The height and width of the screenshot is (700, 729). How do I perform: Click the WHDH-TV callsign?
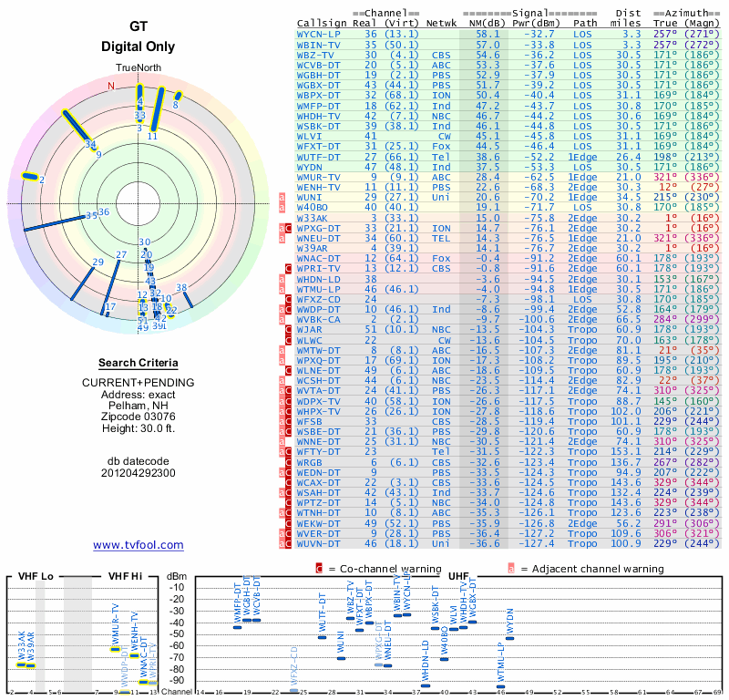click(318, 117)
